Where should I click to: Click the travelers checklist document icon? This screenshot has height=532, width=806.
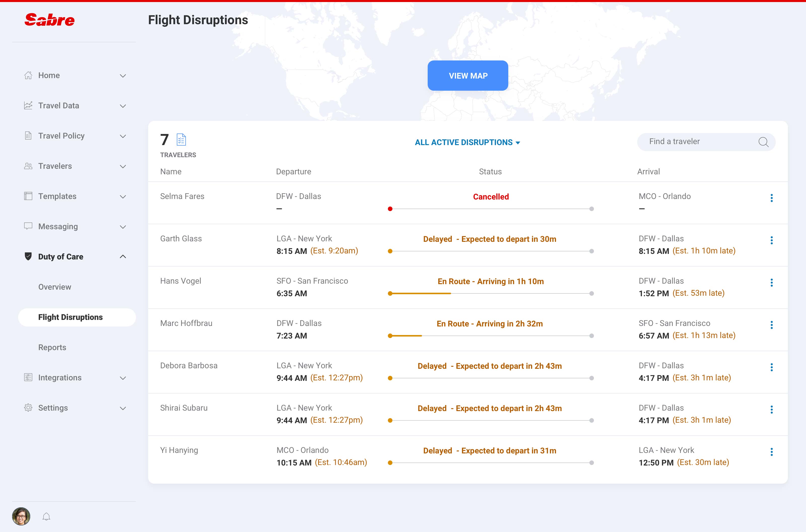[182, 140]
